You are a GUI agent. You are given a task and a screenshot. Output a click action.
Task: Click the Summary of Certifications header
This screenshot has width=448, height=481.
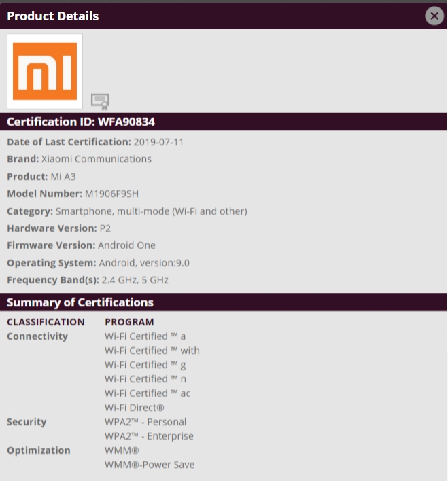point(80,302)
